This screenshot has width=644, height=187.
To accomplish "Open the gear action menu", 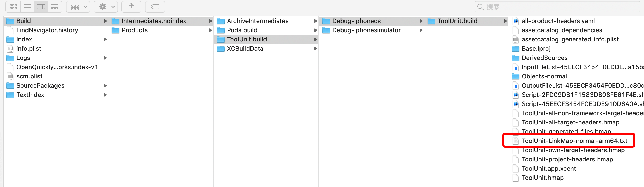I will click(106, 7).
